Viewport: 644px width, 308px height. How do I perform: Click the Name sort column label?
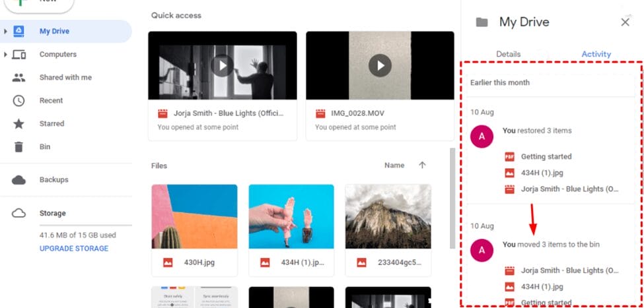point(394,166)
